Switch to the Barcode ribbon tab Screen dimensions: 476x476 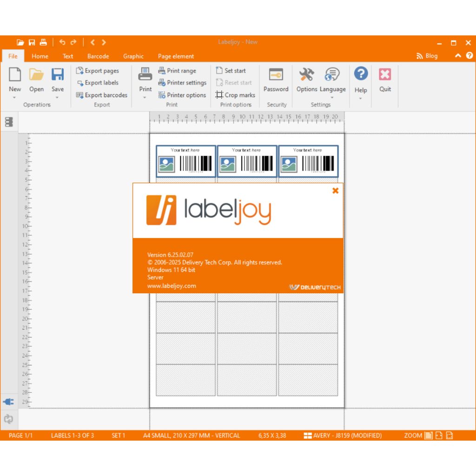pyautogui.click(x=98, y=56)
